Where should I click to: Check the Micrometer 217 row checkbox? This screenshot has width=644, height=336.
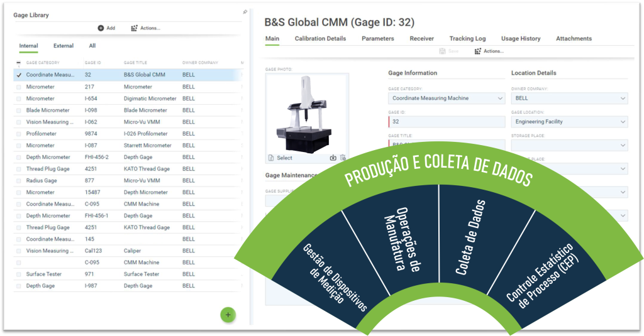[x=19, y=87]
